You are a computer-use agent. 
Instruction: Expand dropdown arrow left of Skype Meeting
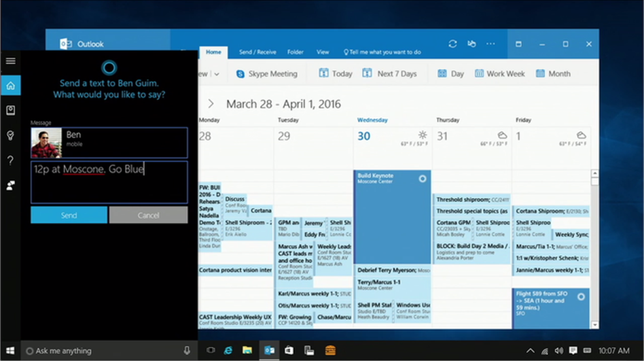[217, 75]
